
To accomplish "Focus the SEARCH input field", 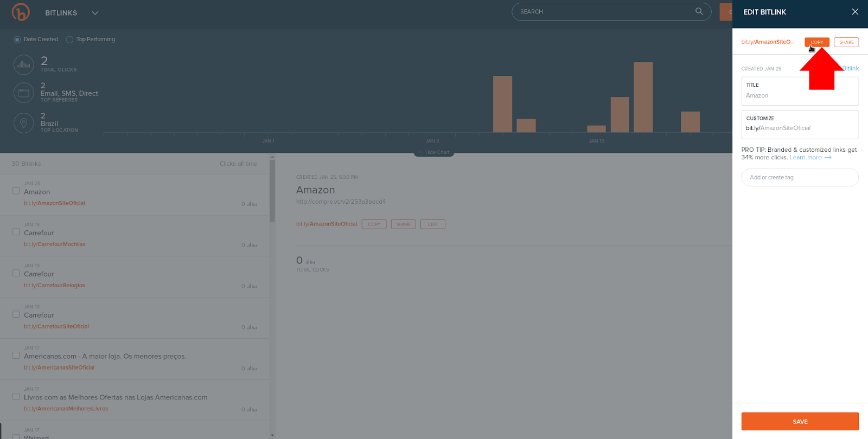I will tap(611, 11).
